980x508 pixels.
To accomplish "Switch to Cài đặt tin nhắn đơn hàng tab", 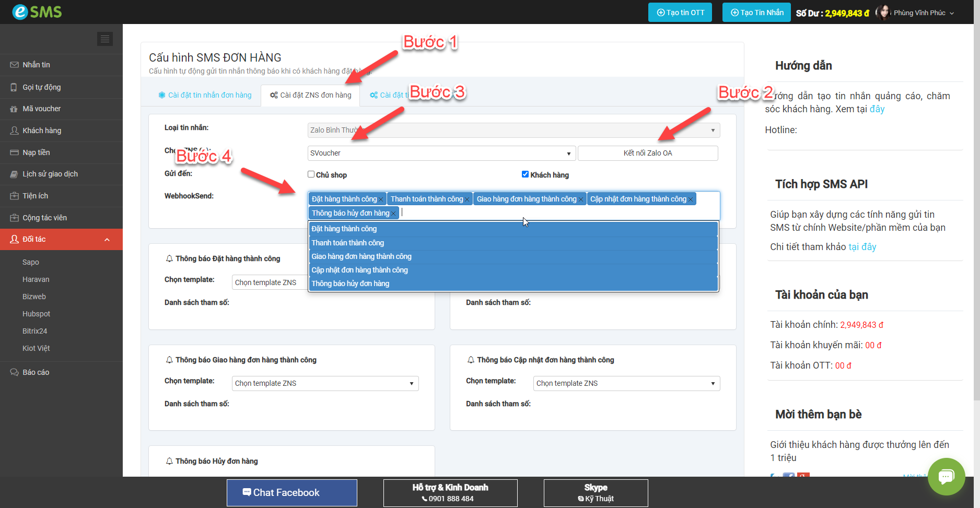I will click(205, 95).
